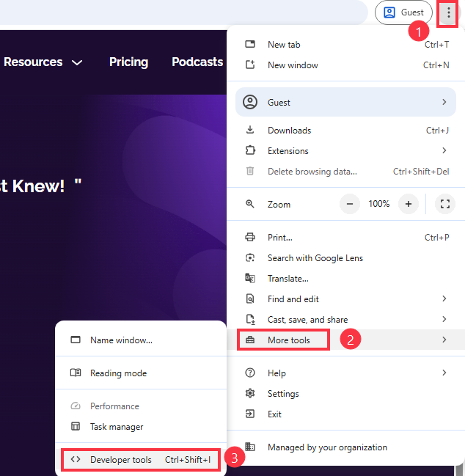465x476 pixels.
Task: Open Developer tools from submenu
Action: pos(141,460)
